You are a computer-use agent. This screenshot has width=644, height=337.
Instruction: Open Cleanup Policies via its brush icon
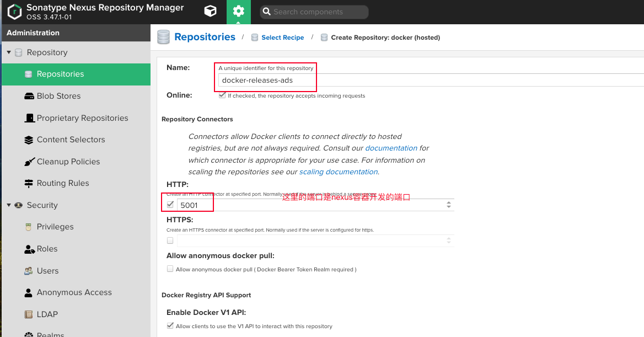click(29, 161)
